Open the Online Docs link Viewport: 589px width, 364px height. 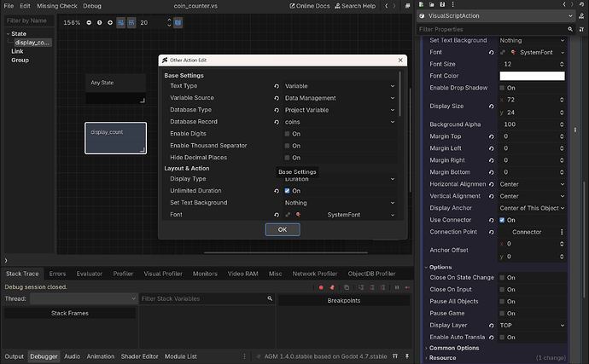pyautogui.click(x=310, y=6)
